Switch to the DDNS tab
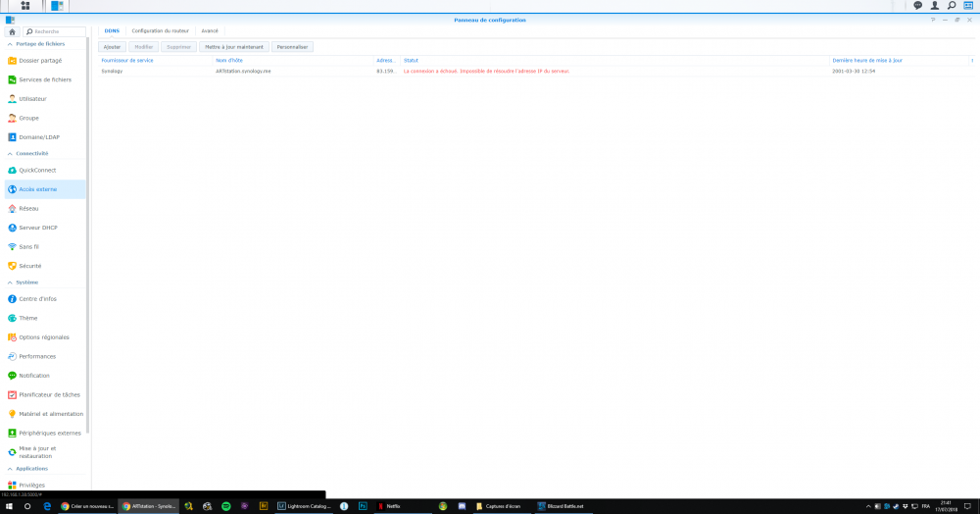This screenshot has height=514, width=980. (112, 30)
